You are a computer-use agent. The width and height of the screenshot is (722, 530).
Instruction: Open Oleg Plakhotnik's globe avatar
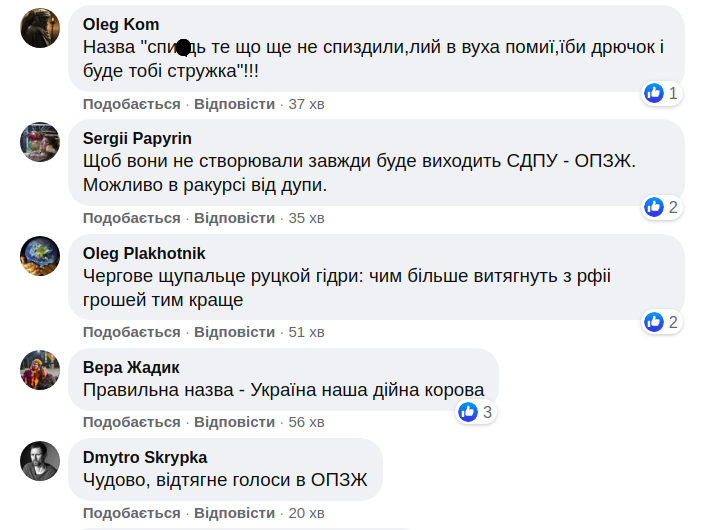click(41, 255)
